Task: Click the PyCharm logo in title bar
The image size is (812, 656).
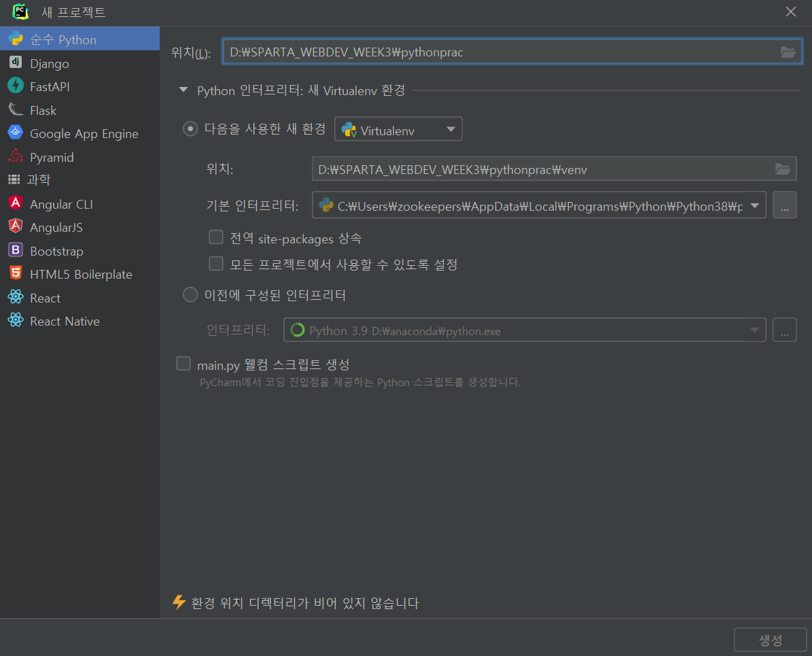Action: (20, 12)
